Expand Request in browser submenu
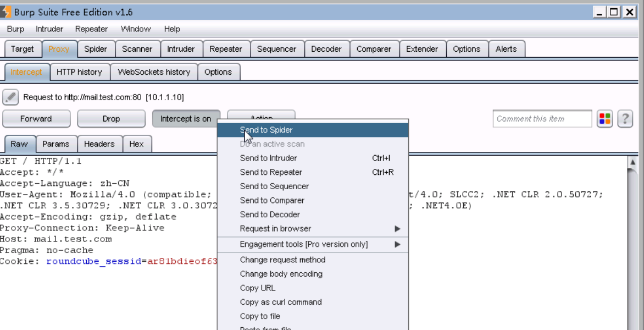Viewport: 644px width, 330px height. click(x=313, y=228)
